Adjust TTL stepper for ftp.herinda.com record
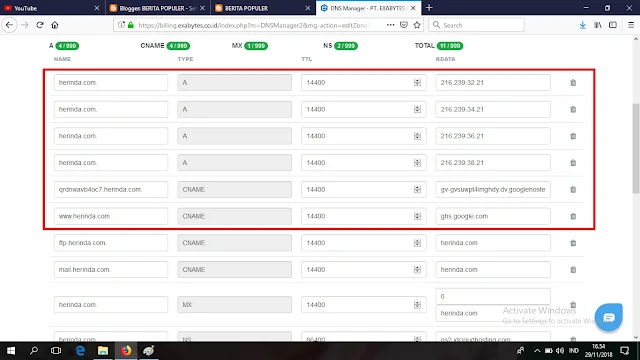 click(x=417, y=243)
